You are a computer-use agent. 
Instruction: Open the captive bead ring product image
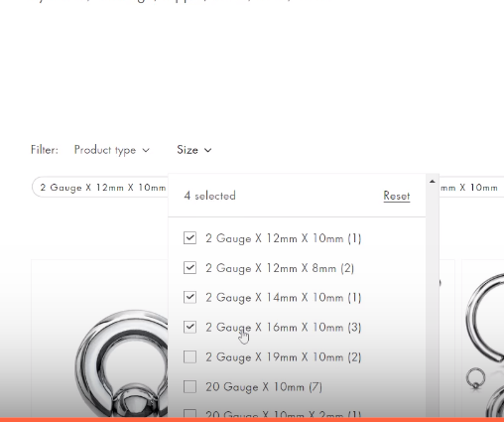[x=99, y=339]
